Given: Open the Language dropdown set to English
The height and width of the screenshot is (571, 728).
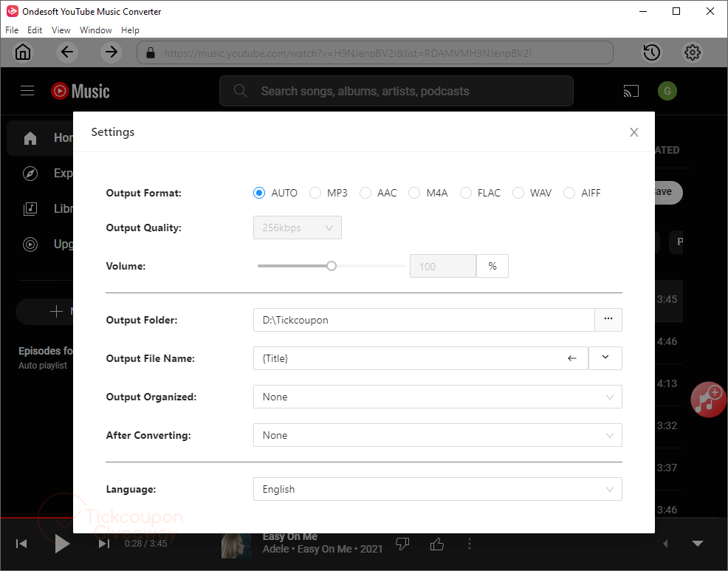Looking at the screenshot, I should [437, 489].
